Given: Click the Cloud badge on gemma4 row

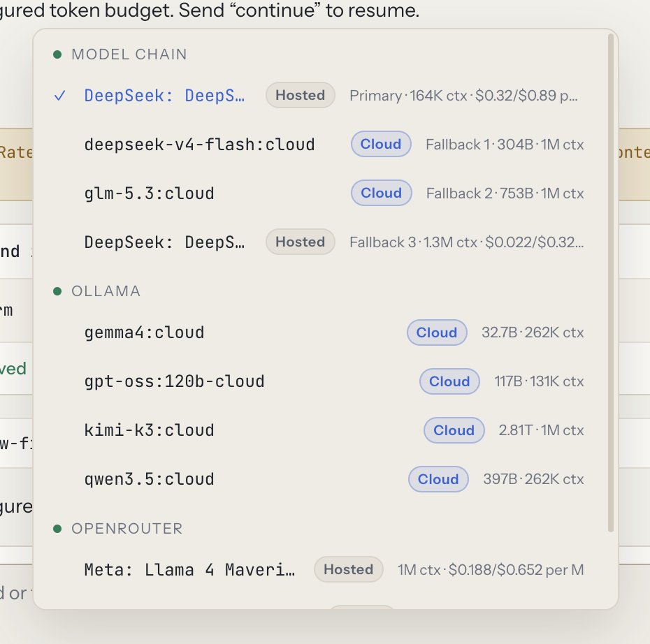Looking at the screenshot, I should pyautogui.click(x=437, y=332).
